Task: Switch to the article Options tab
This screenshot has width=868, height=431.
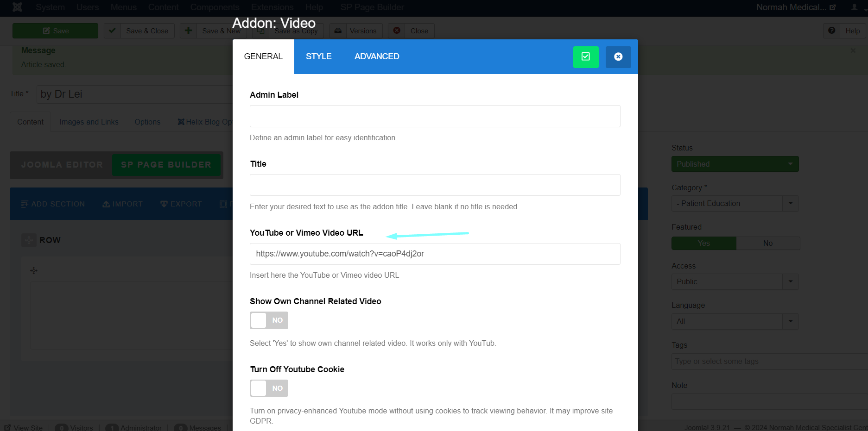Action: (147, 122)
